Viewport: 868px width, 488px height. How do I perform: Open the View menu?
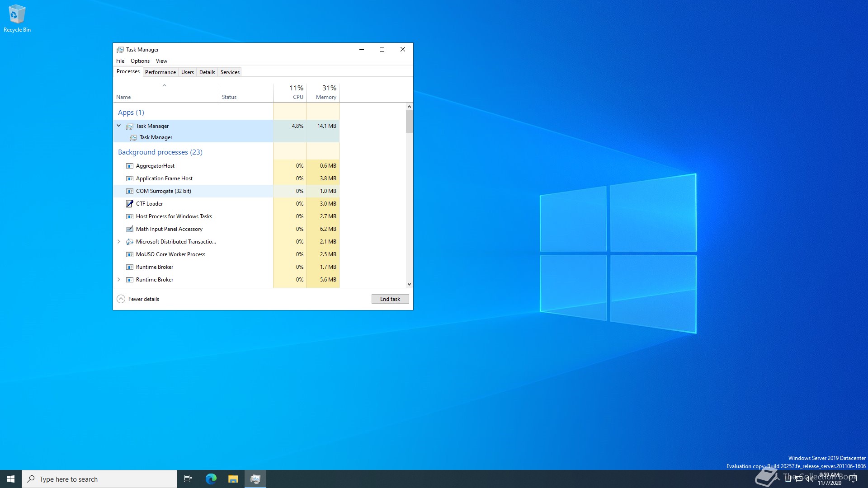[x=161, y=61]
